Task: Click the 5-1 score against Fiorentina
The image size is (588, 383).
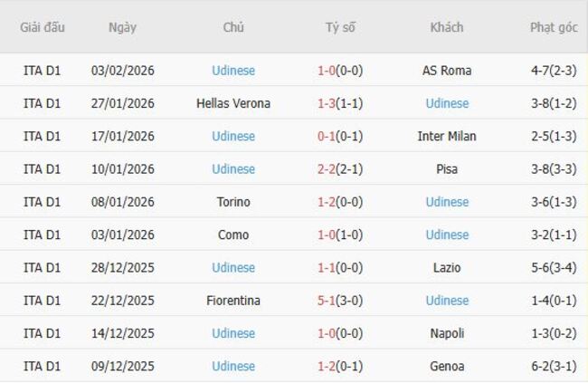Action: [x=327, y=301]
